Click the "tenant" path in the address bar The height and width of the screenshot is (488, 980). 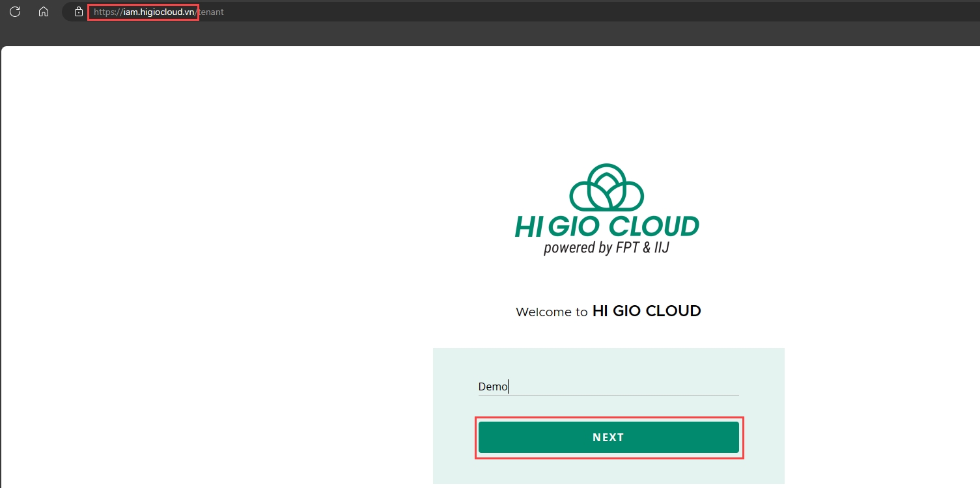pos(210,12)
